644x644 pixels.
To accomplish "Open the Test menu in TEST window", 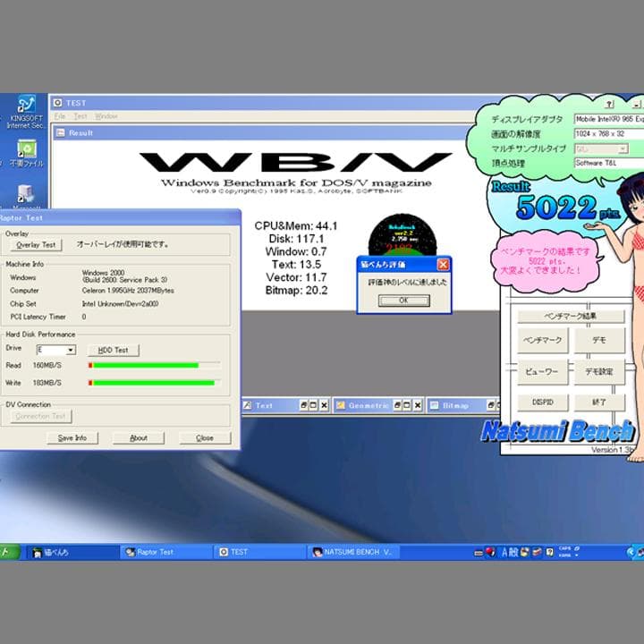I will pos(80,116).
